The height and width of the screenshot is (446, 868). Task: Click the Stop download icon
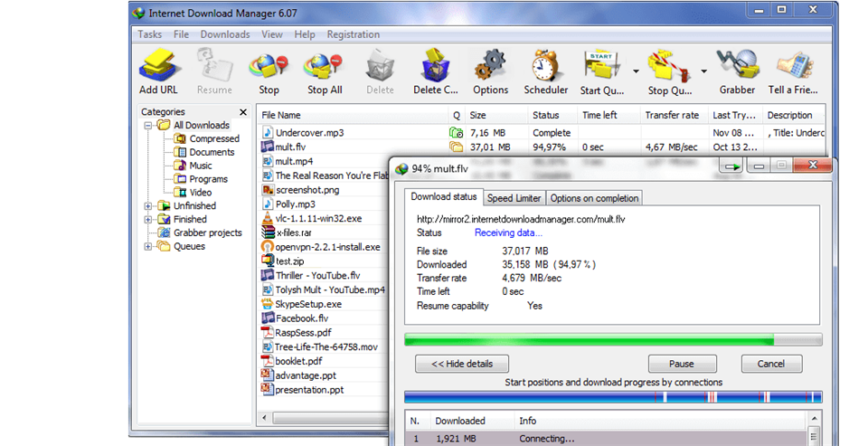(269, 65)
